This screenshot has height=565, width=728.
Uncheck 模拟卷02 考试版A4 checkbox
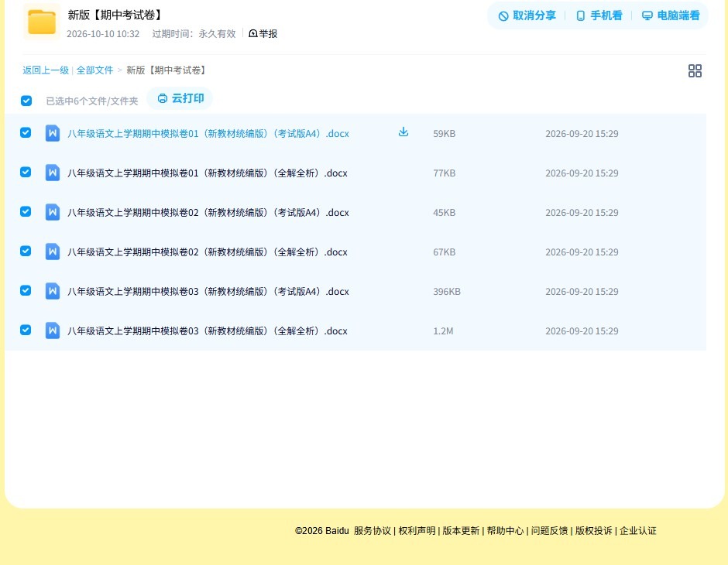26,211
